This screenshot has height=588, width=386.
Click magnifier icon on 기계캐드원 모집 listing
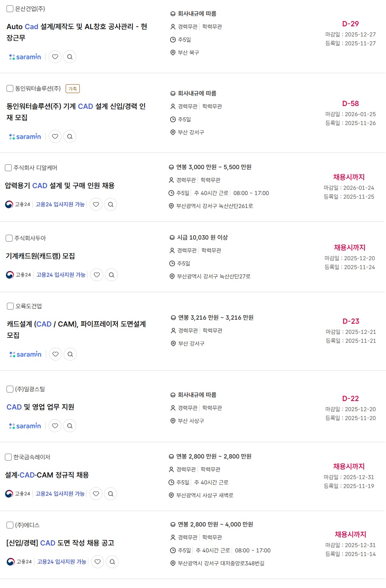coord(111,275)
